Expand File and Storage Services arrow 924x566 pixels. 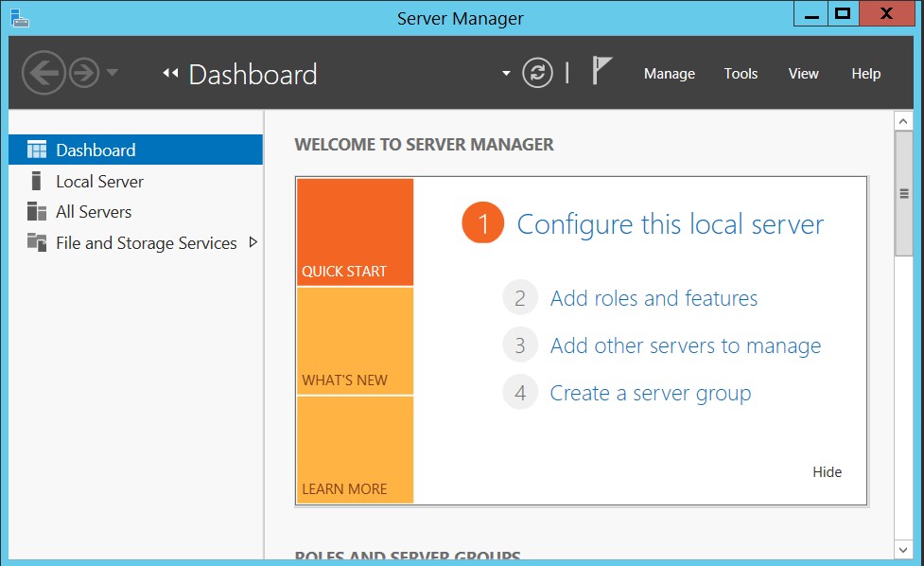253,242
